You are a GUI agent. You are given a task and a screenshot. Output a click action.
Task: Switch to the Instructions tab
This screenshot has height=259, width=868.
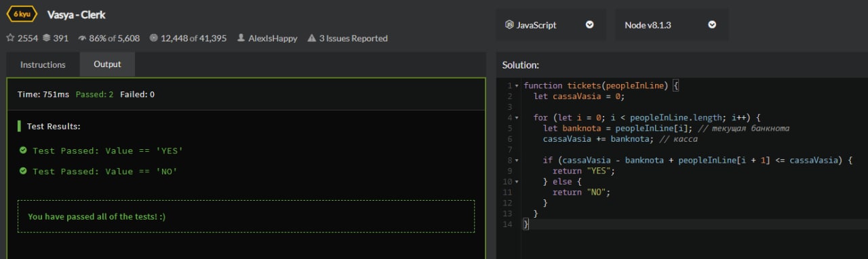pyautogui.click(x=43, y=65)
